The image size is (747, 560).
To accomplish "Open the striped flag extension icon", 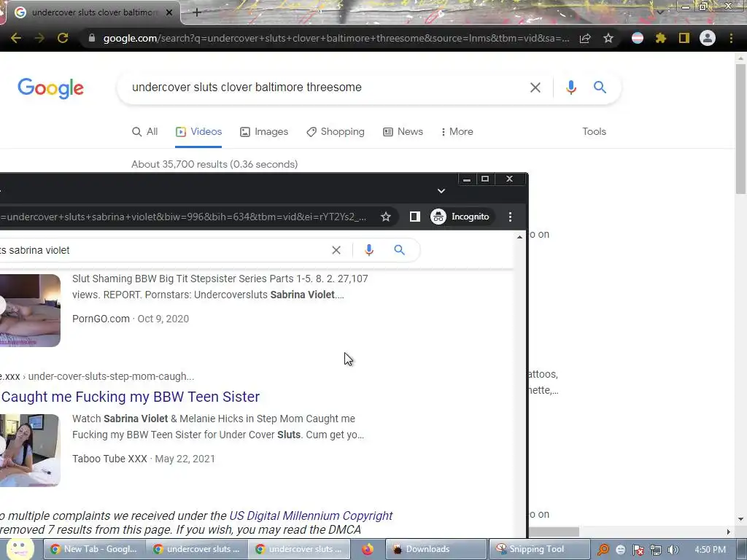I will pyautogui.click(x=638, y=38).
